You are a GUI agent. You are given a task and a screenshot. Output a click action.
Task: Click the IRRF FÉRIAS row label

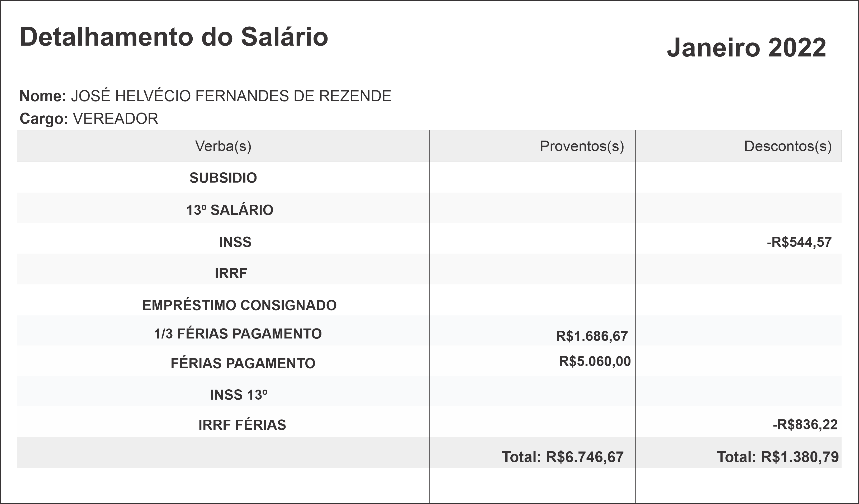click(x=242, y=425)
